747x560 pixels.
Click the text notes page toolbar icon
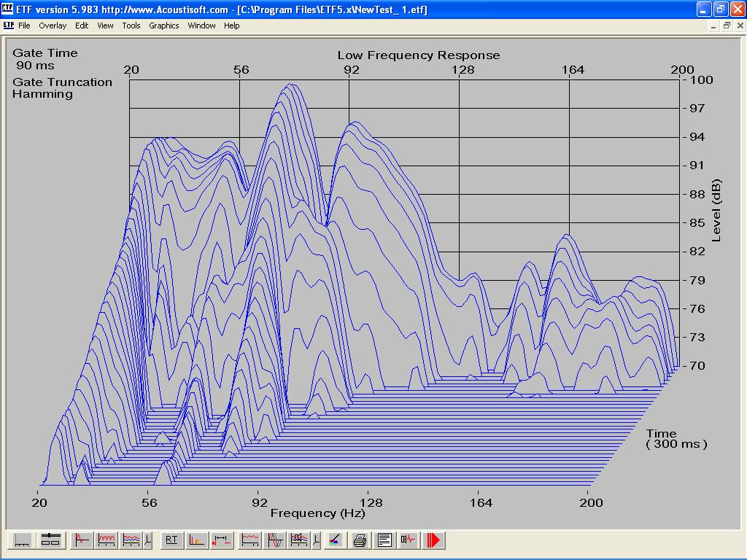click(384, 540)
